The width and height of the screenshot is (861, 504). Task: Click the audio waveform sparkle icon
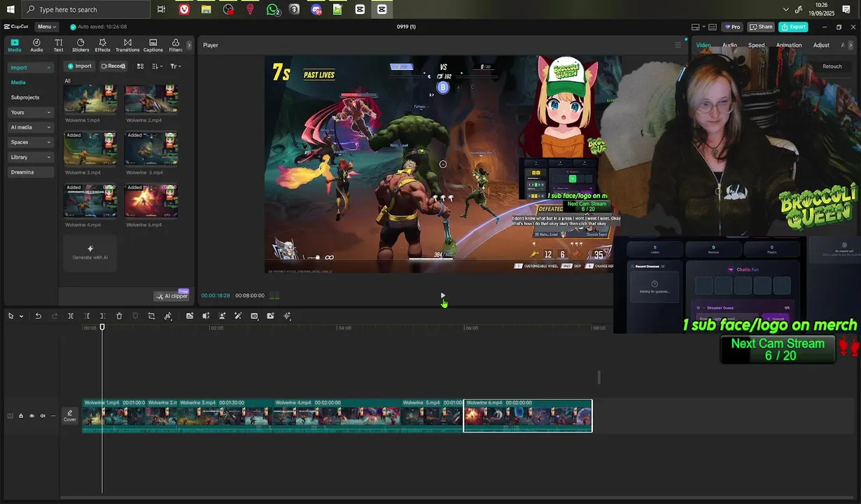[287, 316]
